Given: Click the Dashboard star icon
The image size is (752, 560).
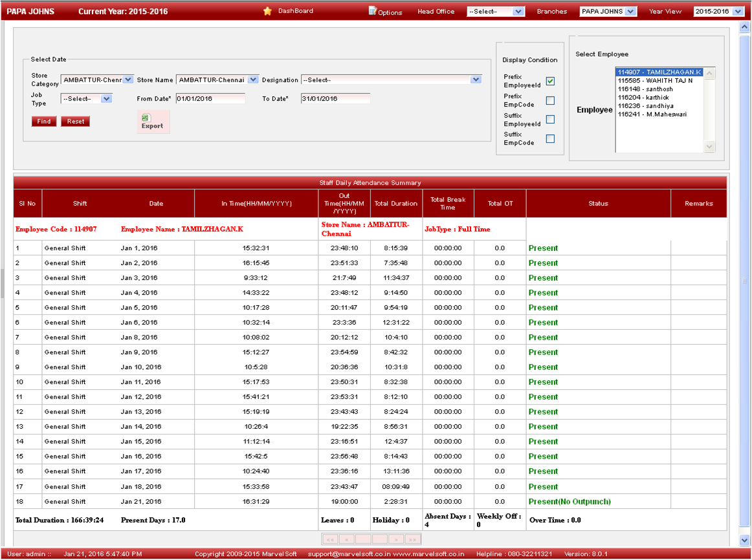Looking at the screenshot, I should (267, 11).
